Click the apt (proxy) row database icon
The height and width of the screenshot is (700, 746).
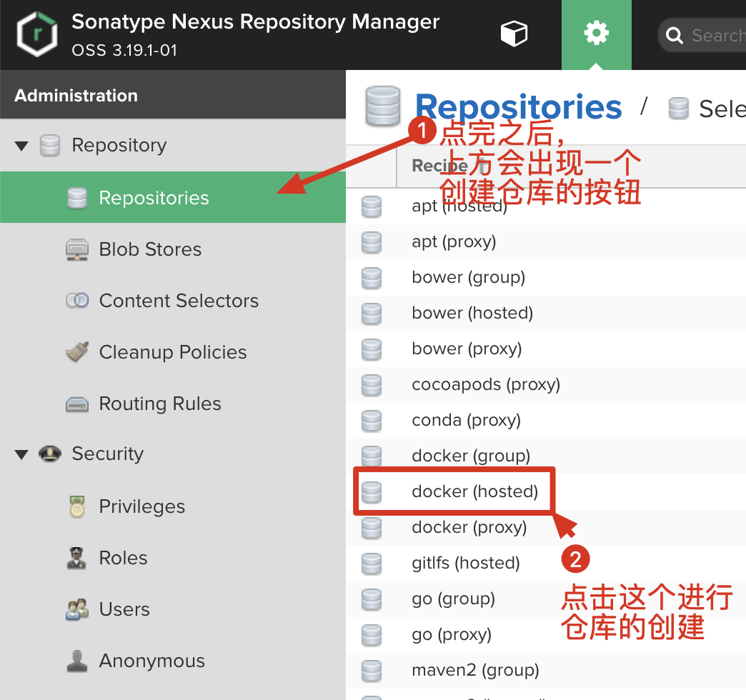[372, 243]
